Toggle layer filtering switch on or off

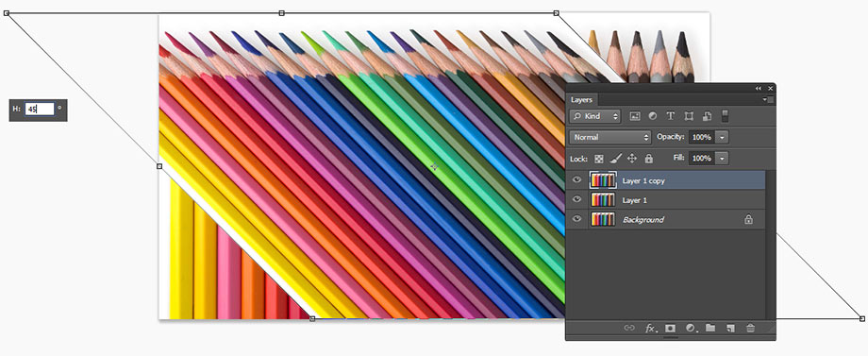[726, 116]
